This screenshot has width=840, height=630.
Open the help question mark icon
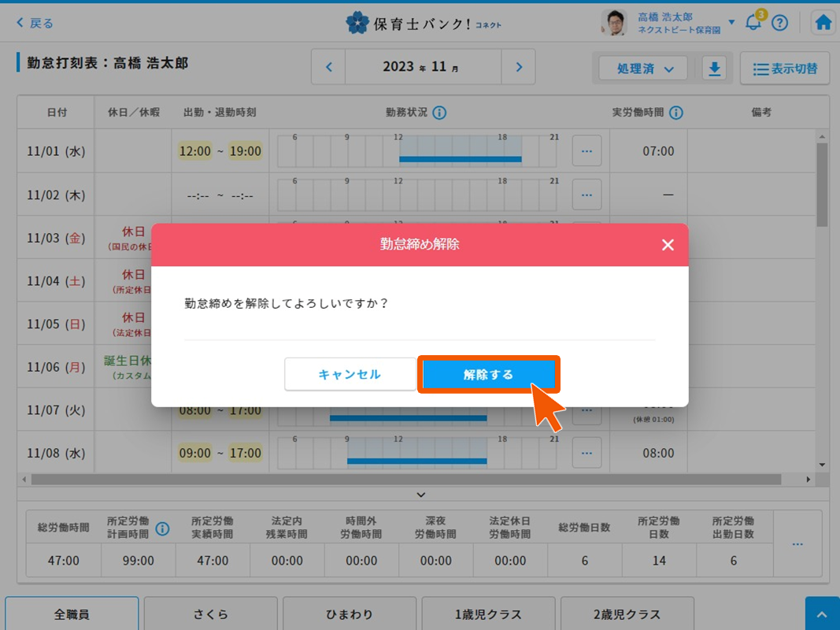tap(779, 23)
